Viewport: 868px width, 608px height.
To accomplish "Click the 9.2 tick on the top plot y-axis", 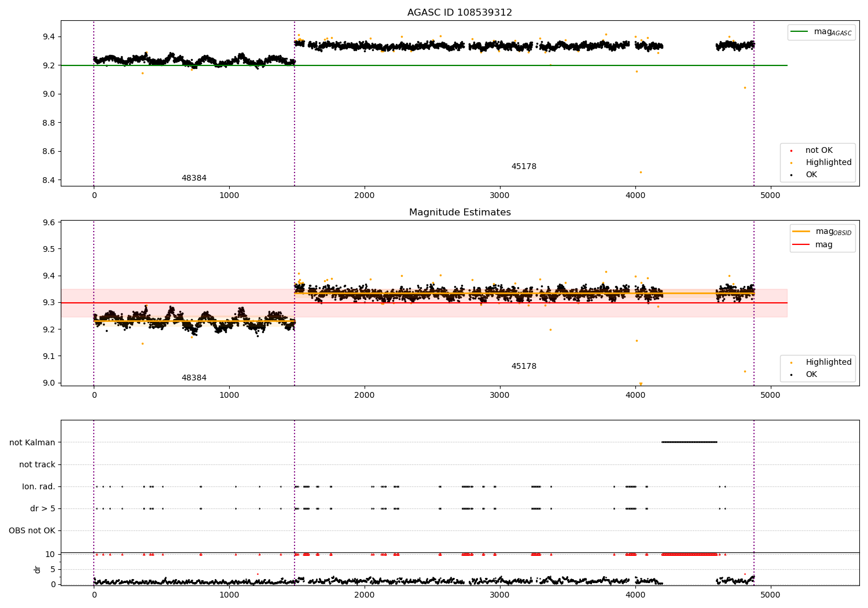I will coord(49,66).
